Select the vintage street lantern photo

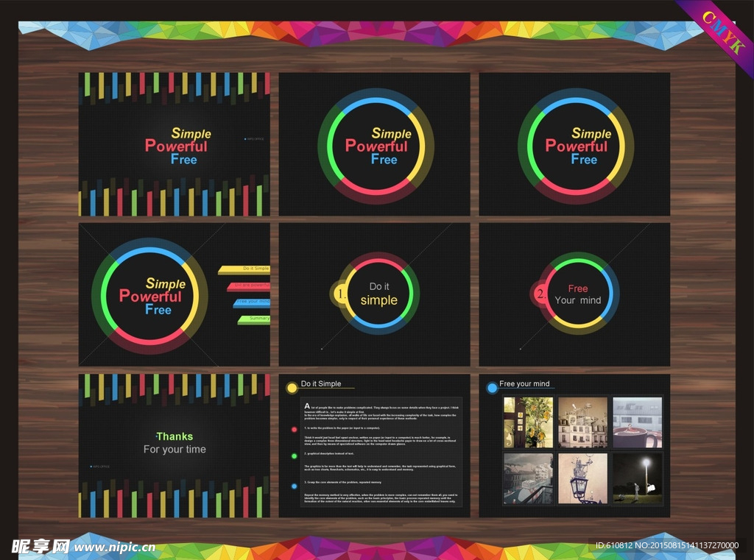583,478
